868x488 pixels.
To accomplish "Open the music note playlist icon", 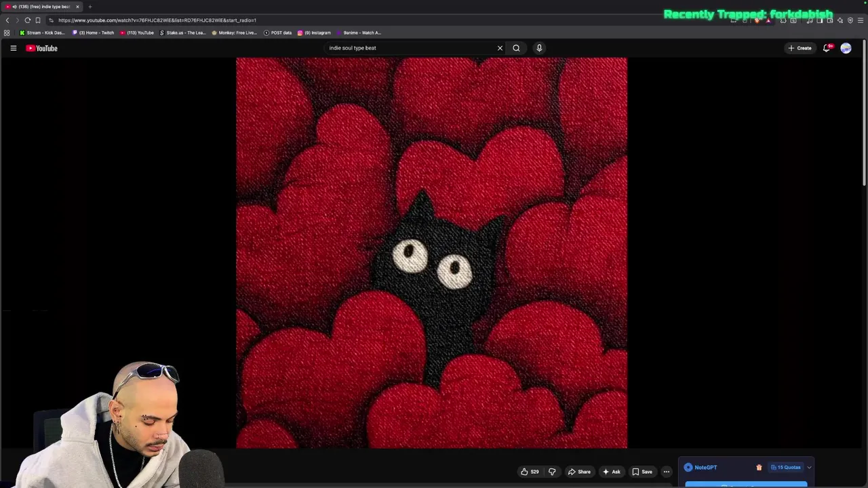I will point(810,21).
